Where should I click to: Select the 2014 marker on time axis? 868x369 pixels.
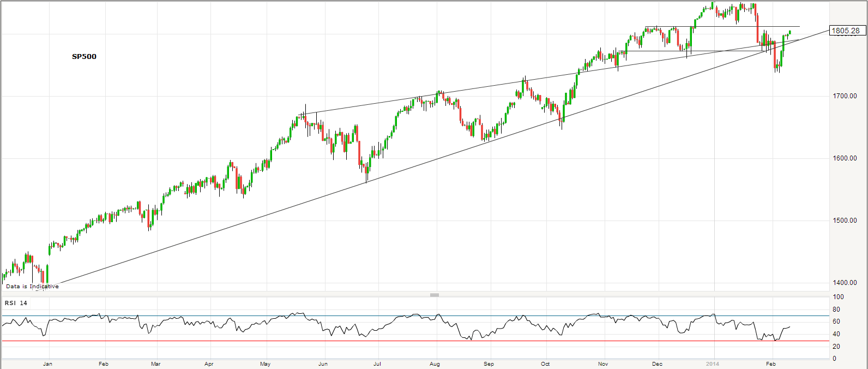713,364
